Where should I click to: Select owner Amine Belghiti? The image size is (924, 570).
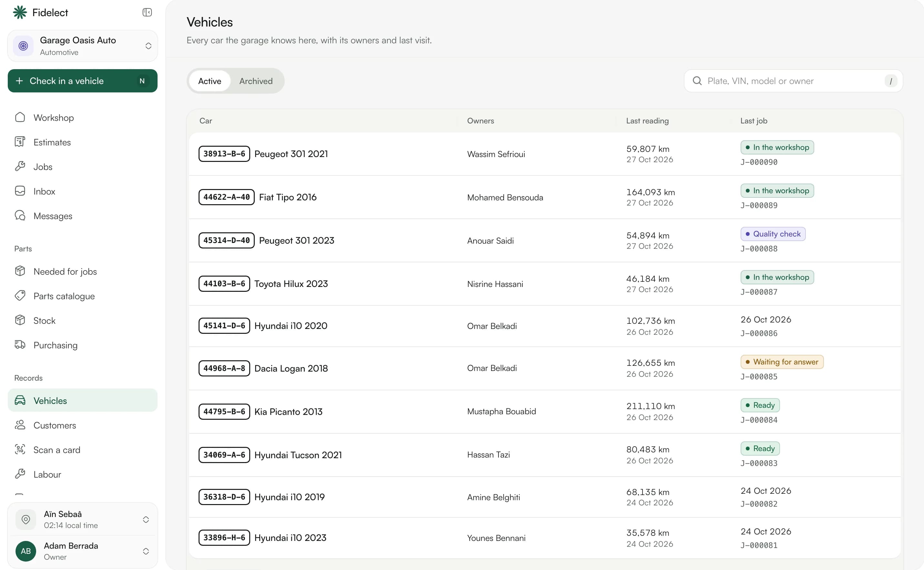point(493,497)
